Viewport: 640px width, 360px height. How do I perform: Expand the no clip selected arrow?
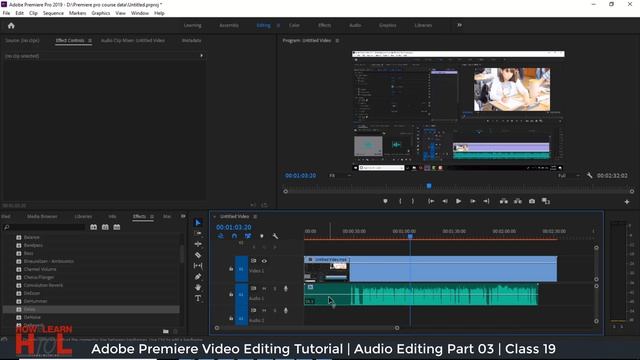point(201,56)
